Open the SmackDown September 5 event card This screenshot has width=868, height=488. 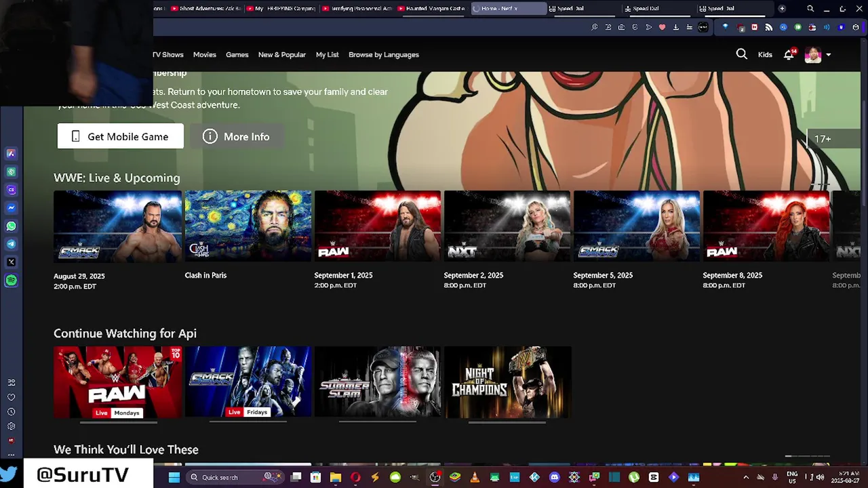point(636,226)
